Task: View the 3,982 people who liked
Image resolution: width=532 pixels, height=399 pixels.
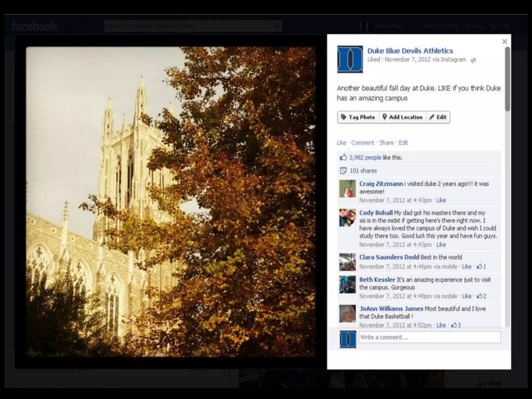Action: pos(365,157)
